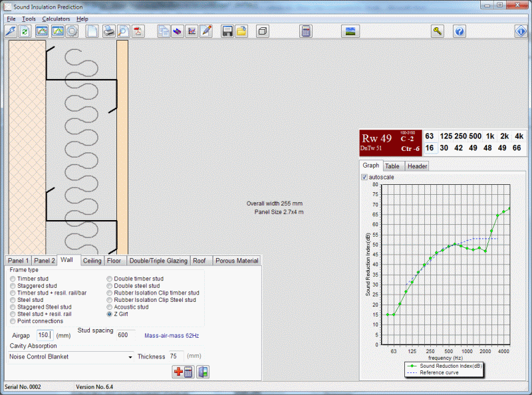Switch to the Floor tab
The width and height of the screenshot is (532, 395).
point(114,261)
